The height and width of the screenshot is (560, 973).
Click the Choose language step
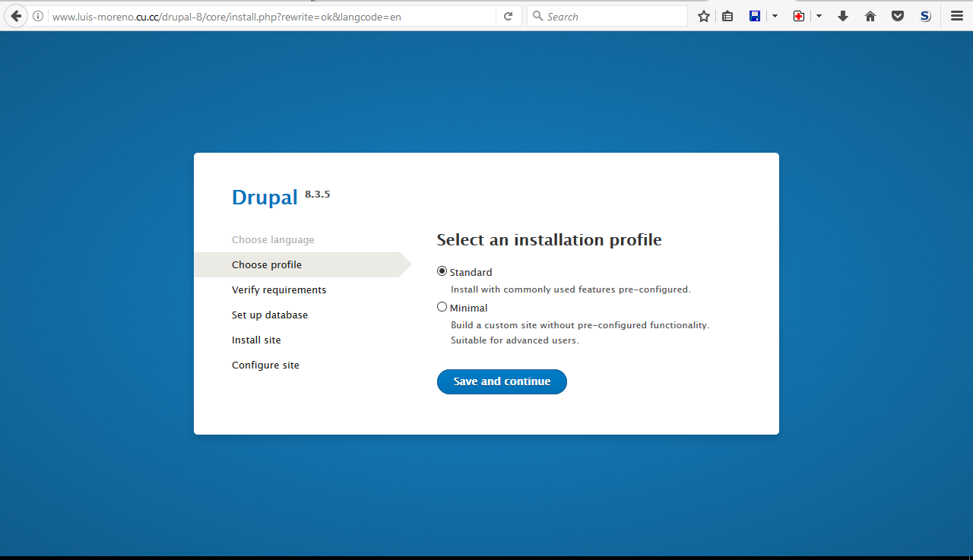pos(273,239)
